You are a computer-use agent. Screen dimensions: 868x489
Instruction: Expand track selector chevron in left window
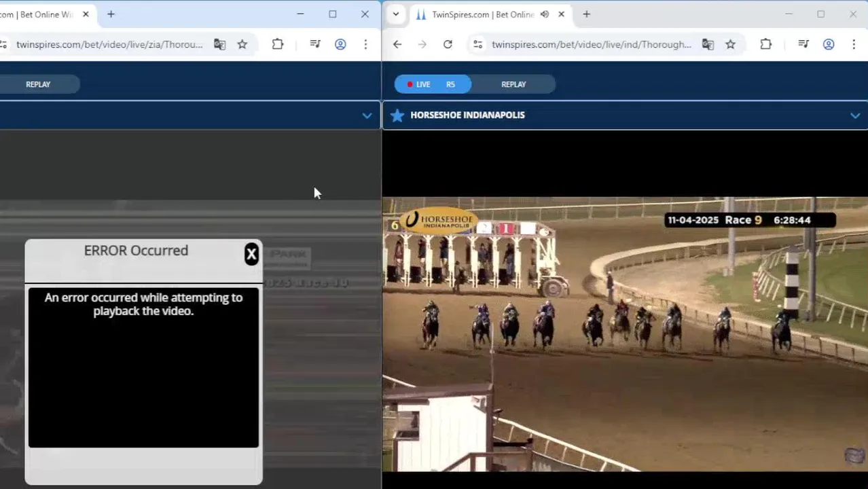pyautogui.click(x=367, y=115)
